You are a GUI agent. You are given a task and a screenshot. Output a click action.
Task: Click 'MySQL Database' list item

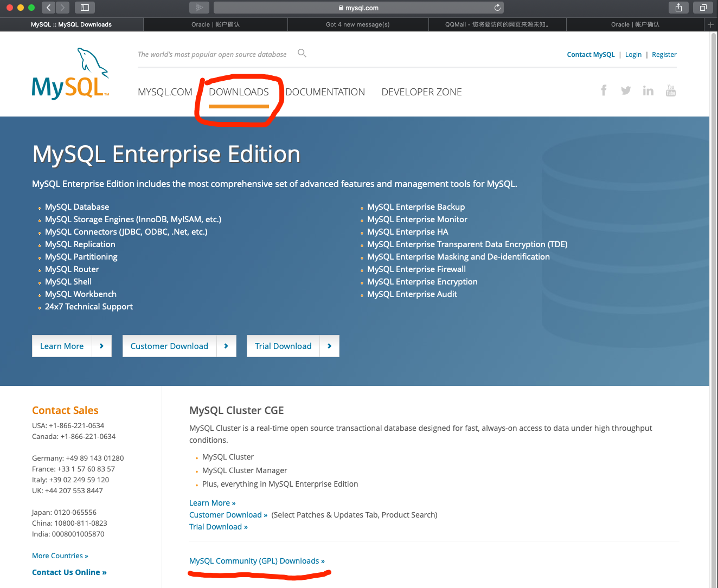coord(77,207)
